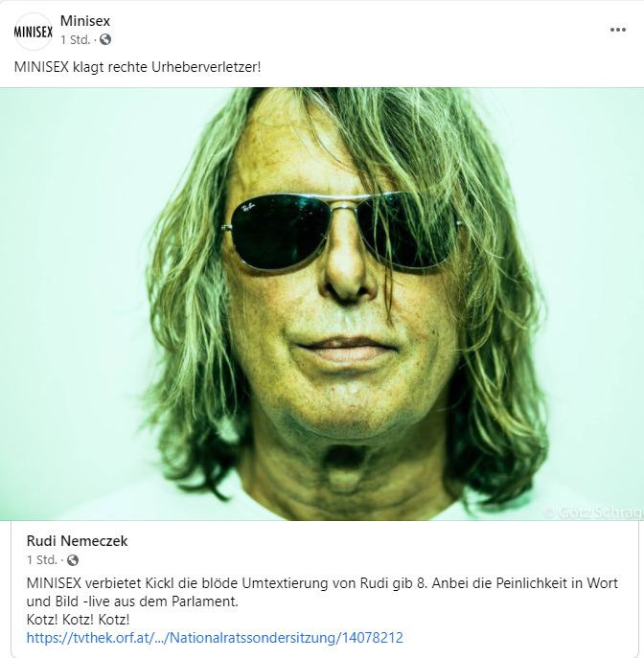Click the headline "MINISEX klagt rechte Urheberverletzer!"
This screenshot has width=644, height=658.
tap(137, 67)
